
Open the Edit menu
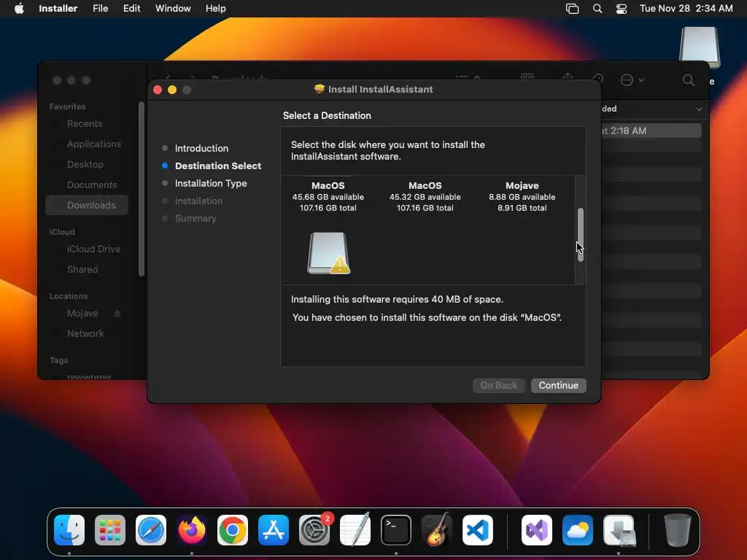(131, 9)
